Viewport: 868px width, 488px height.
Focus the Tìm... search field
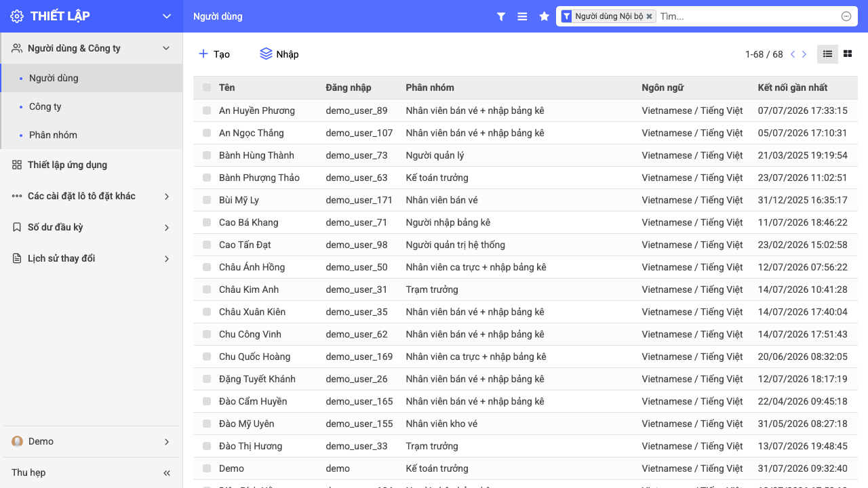coord(749,16)
